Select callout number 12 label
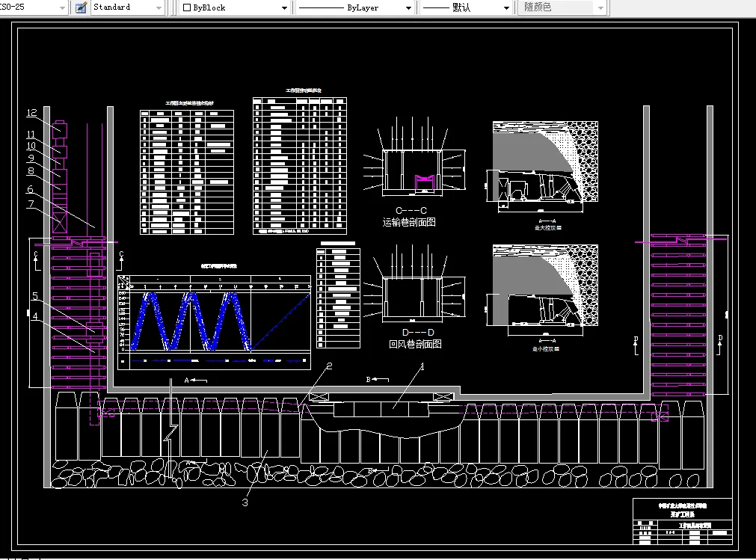The image size is (756, 560). pyautogui.click(x=32, y=113)
